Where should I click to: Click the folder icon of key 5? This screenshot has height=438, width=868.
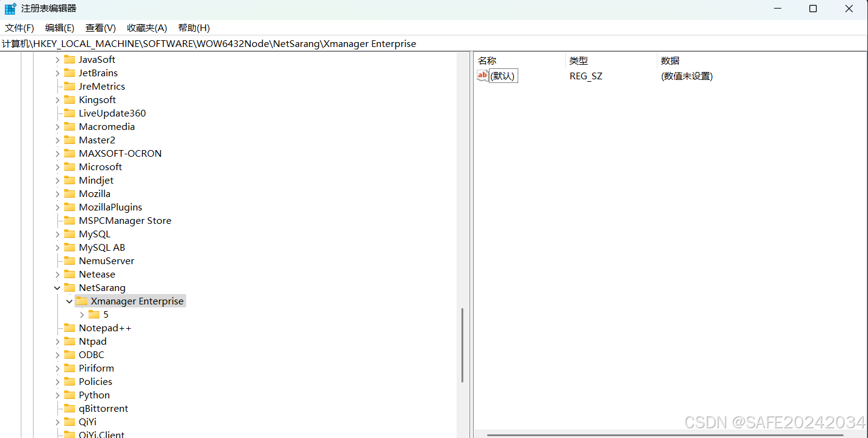tap(94, 314)
